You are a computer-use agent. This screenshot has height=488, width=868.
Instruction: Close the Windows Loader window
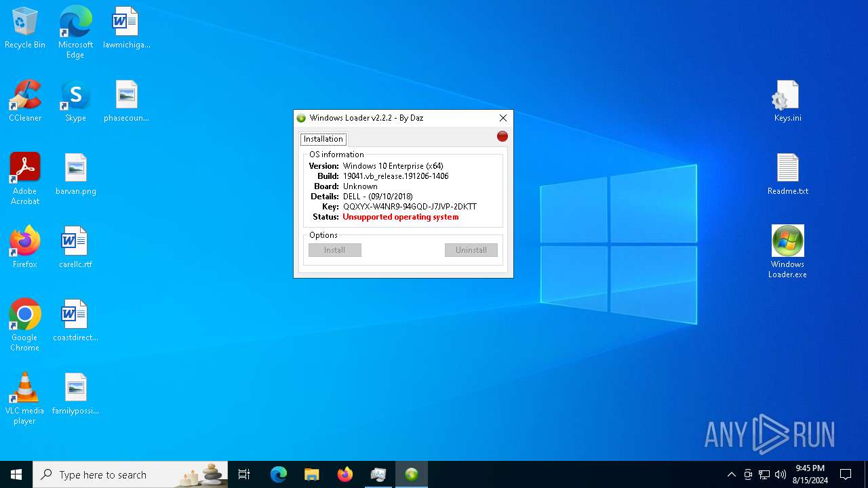(503, 118)
